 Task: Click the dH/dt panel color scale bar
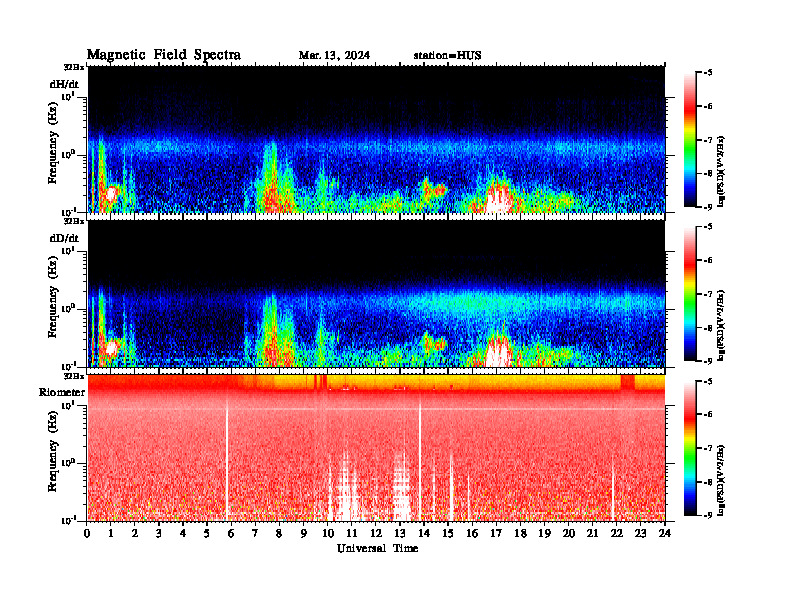[689, 140]
